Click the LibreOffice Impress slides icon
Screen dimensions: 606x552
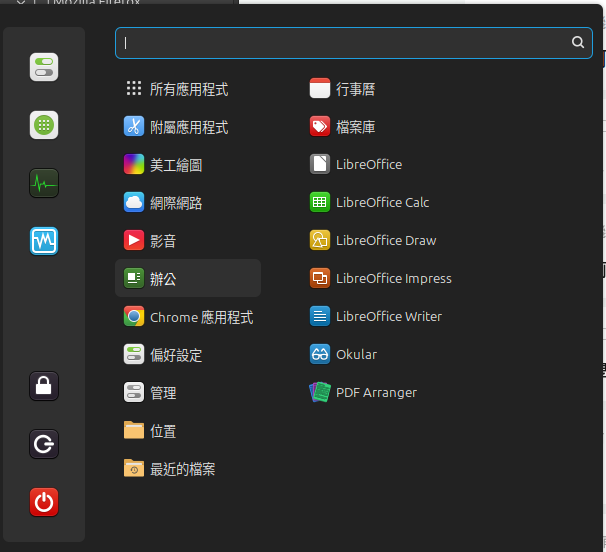coord(320,278)
